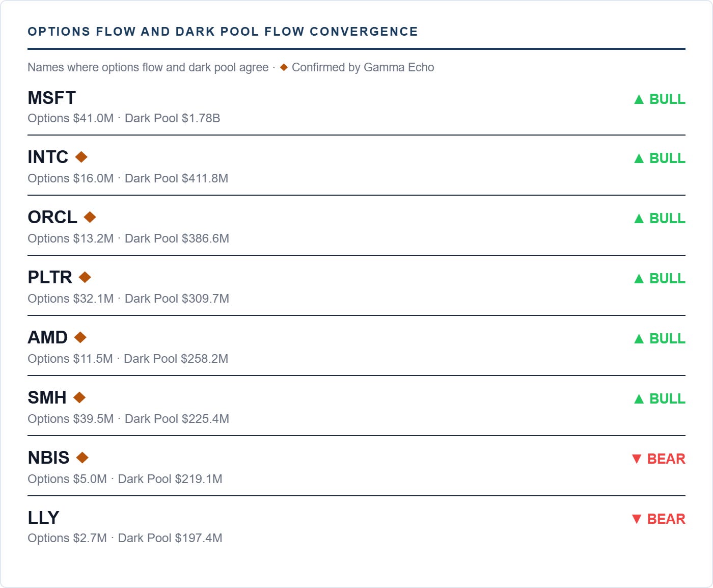Click the red down triangle on the LLY row
Image resolution: width=713 pixels, height=588 pixels.
[637, 519]
